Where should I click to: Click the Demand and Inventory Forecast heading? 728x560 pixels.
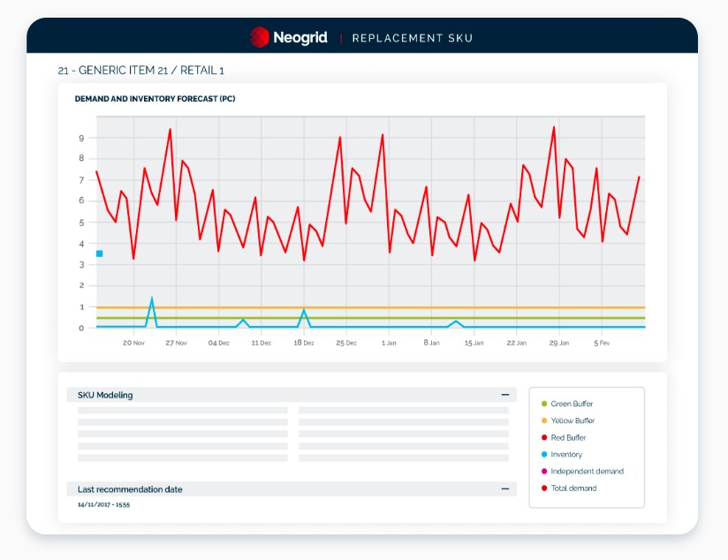tap(155, 98)
